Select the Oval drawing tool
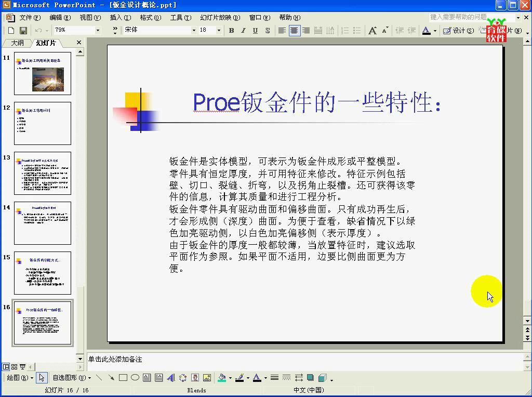Viewport: 532px width, 397px height. tap(135, 378)
